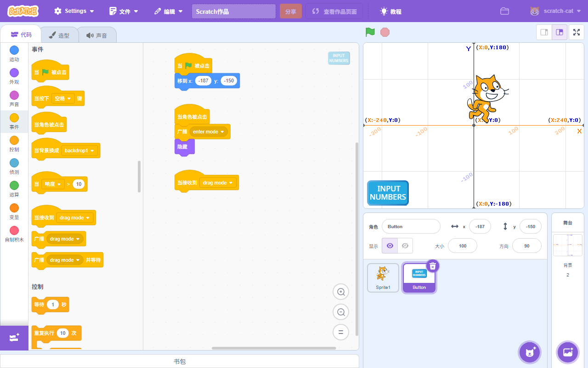This screenshot has width=588, height=368.
Task: Show sprite using the eye icon
Action: pos(390,246)
